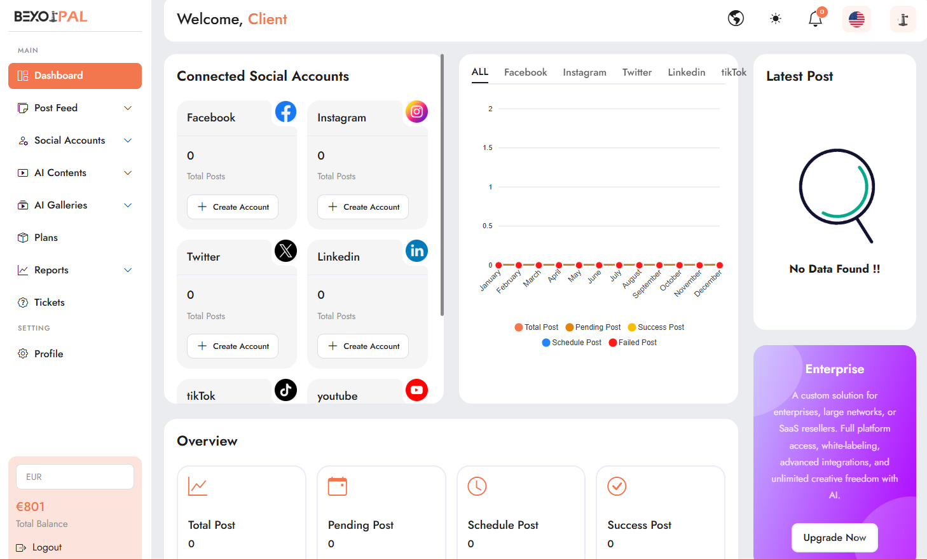Image resolution: width=927 pixels, height=560 pixels.
Task: Expand the Social Accounts chevron
Action: [128, 140]
